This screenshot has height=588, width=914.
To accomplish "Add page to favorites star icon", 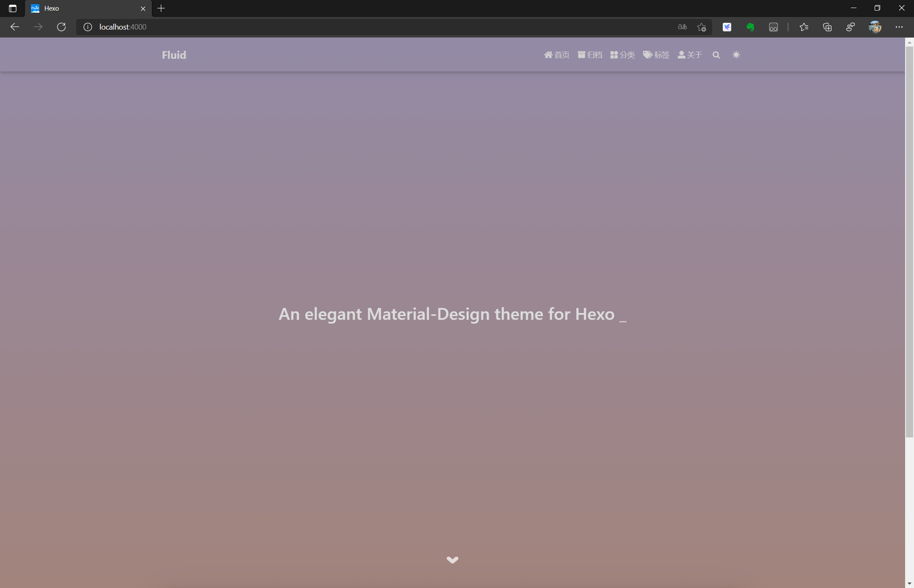I will tap(702, 27).
